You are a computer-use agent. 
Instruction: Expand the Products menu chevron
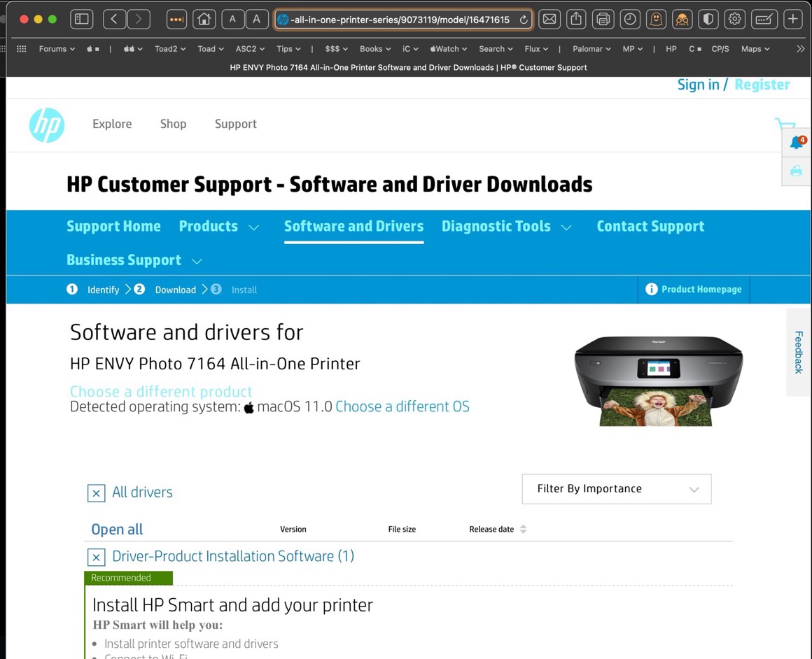(x=253, y=227)
